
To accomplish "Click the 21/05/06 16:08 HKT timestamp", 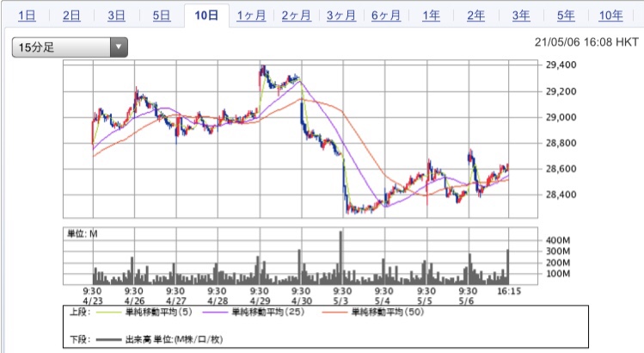I will tap(586, 42).
